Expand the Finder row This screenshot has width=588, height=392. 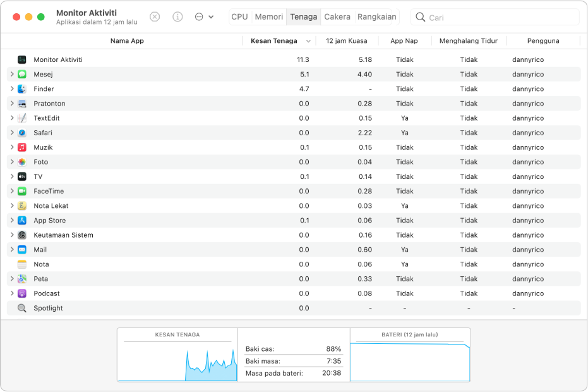click(12, 89)
